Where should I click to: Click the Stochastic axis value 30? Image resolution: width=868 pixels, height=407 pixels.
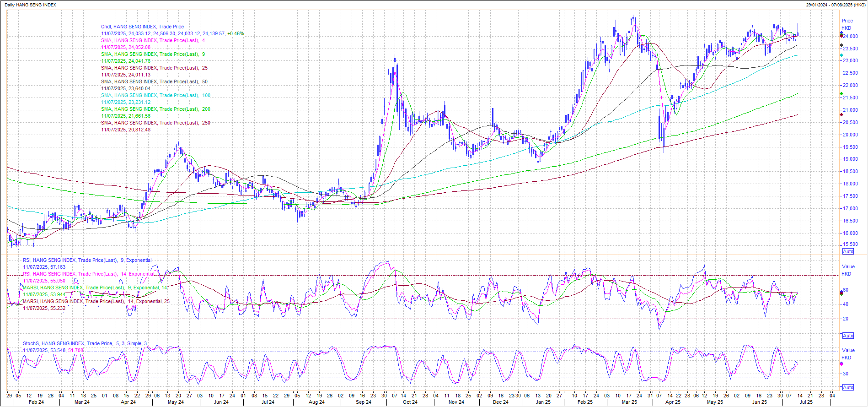tap(845, 374)
